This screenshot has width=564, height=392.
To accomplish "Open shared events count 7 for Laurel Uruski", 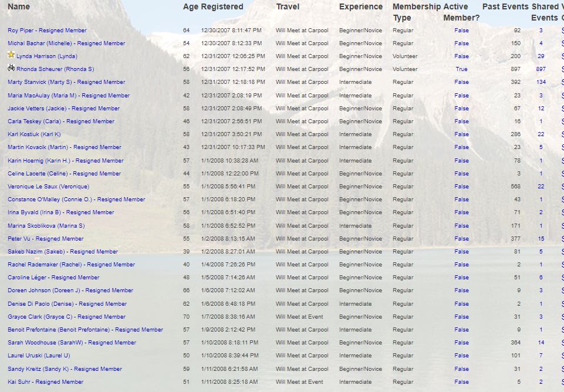I will pos(541,356).
